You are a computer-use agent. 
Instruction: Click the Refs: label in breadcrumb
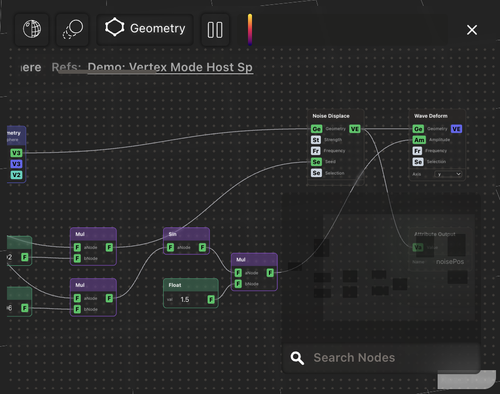tap(66, 67)
